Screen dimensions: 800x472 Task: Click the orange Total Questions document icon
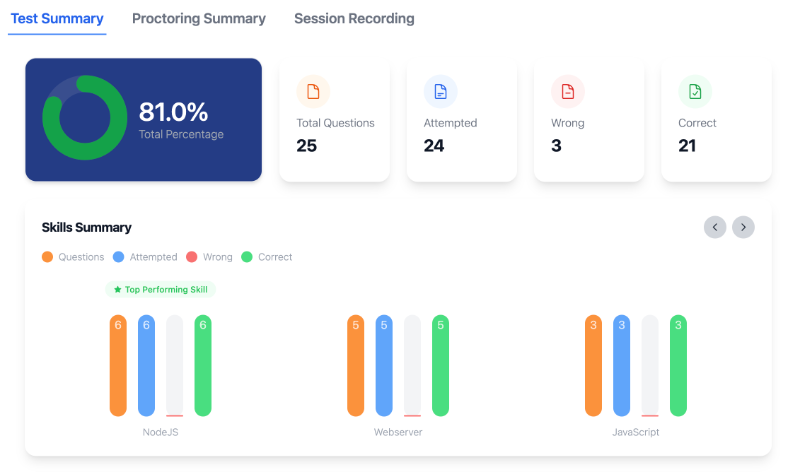coord(313,92)
